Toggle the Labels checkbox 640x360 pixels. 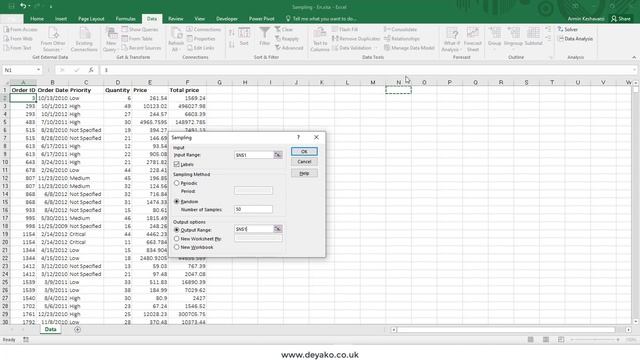click(176, 164)
